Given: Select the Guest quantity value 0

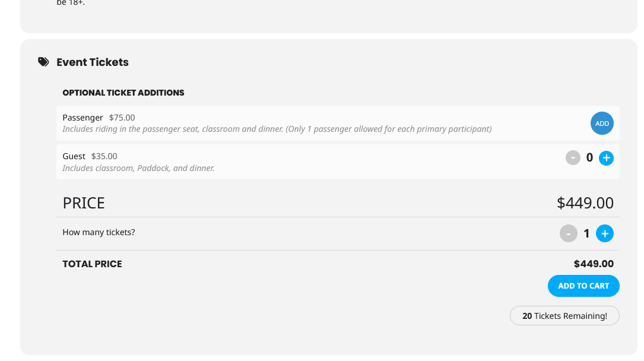Looking at the screenshot, I should pos(589,158).
